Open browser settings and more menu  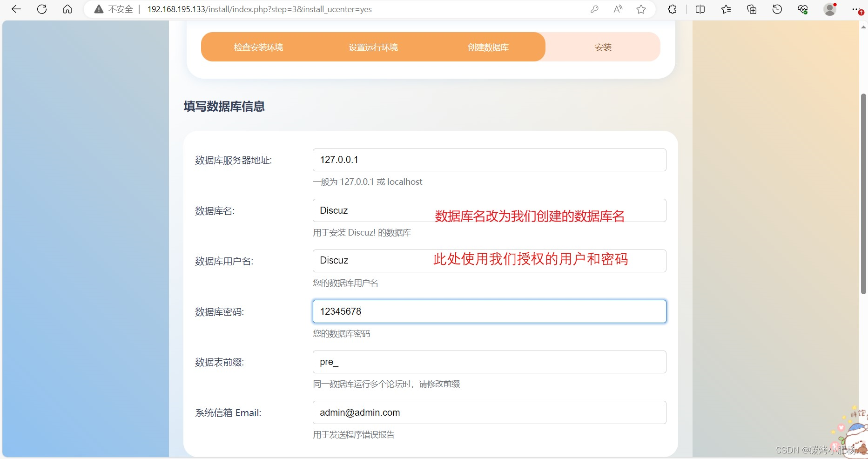[x=856, y=9]
